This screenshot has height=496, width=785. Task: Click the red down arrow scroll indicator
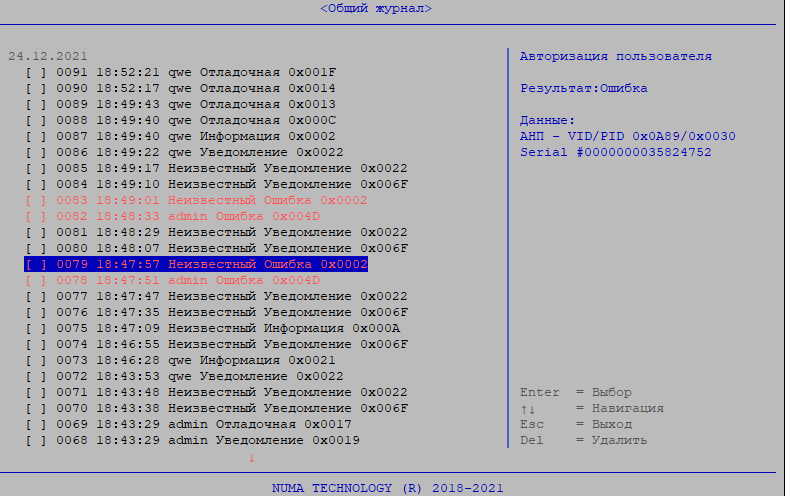(x=251, y=457)
